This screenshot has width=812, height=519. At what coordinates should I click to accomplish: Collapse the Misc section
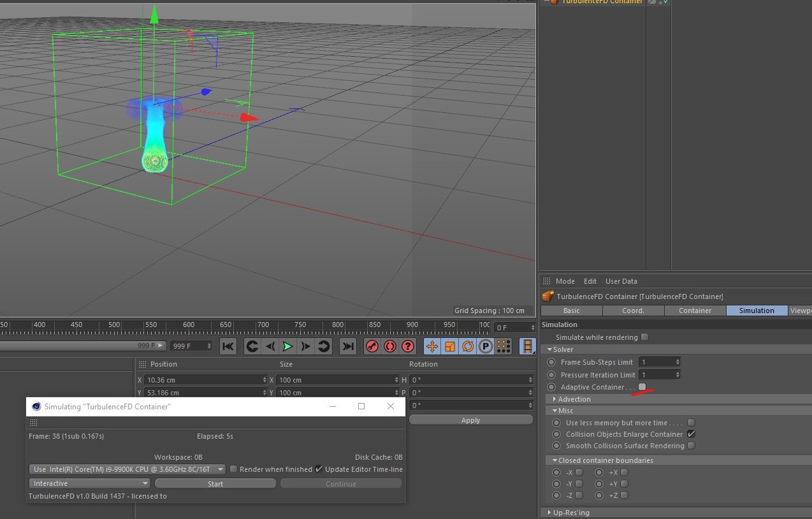coord(555,411)
